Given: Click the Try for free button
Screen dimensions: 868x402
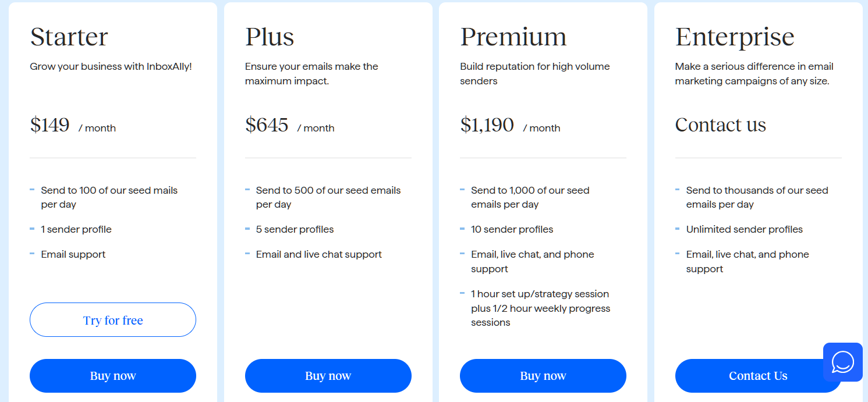Looking at the screenshot, I should pos(113,320).
